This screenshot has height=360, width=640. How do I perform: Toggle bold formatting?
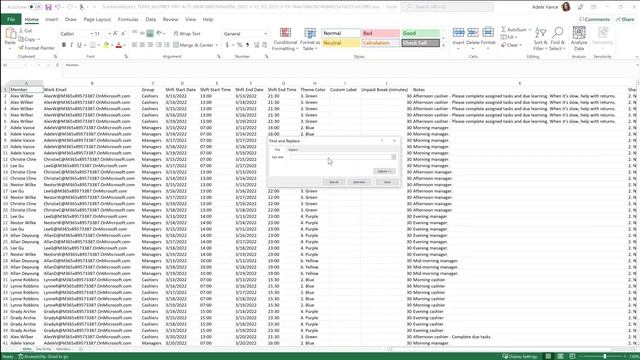coord(64,45)
